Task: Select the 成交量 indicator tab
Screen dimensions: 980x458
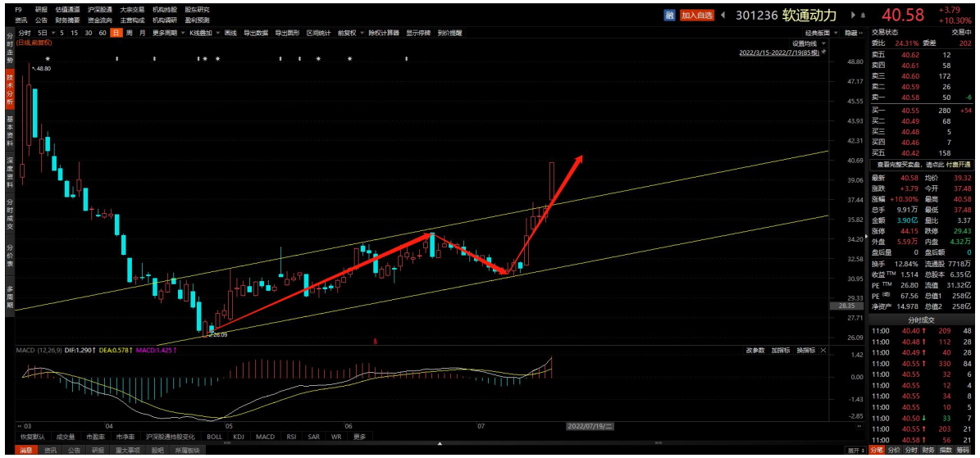Action: click(65, 437)
